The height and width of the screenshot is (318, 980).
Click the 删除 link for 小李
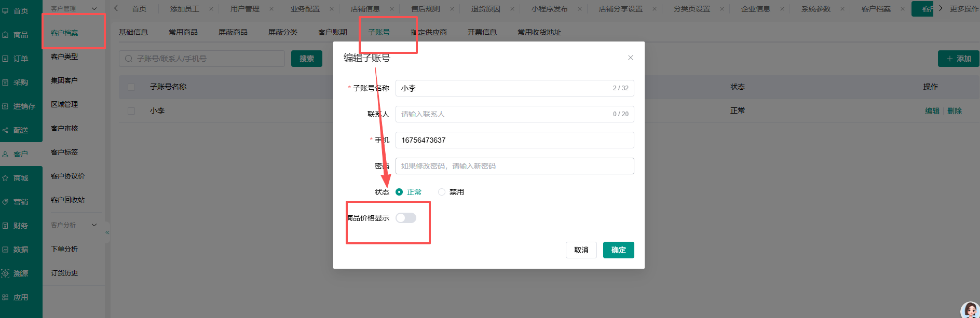(x=955, y=111)
